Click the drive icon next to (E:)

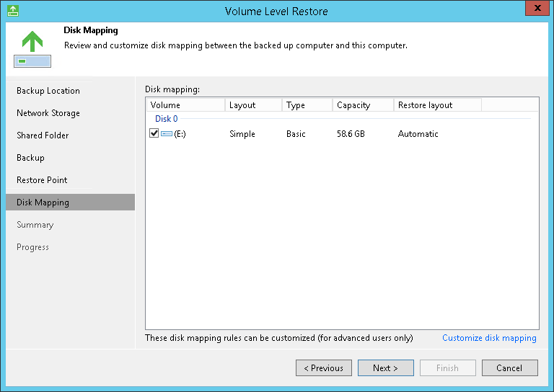point(167,134)
